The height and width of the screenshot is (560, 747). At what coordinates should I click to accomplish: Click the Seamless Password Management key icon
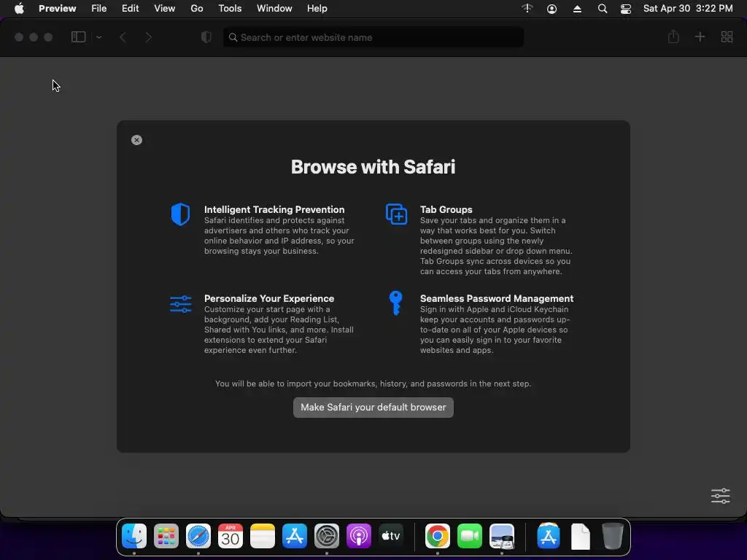[396, 303]
